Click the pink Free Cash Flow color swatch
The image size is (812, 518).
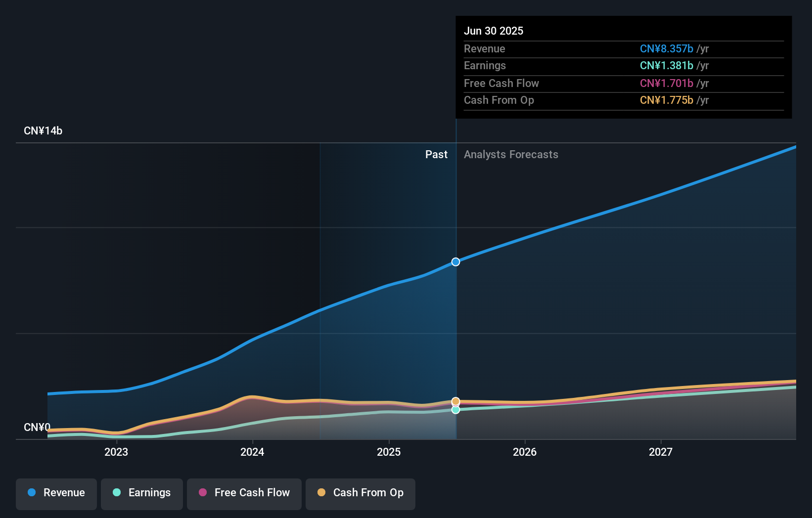pos(203,493)
